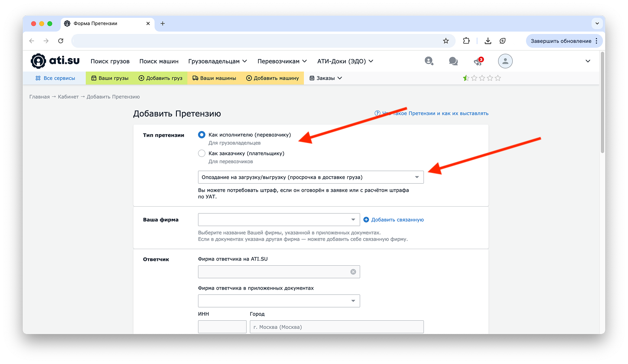Click the user profile avatar icon
628x364 pixels.
point(505,61)
